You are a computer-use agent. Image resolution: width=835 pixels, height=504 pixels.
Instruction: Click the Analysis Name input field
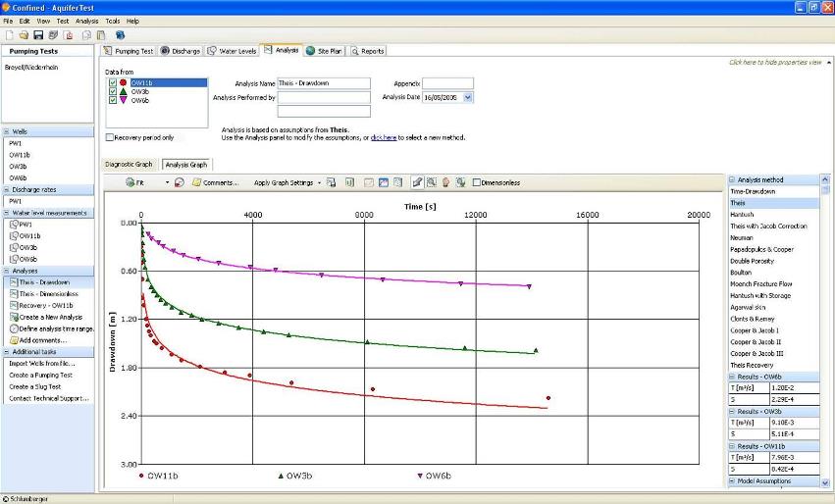[x=324, y=83]
